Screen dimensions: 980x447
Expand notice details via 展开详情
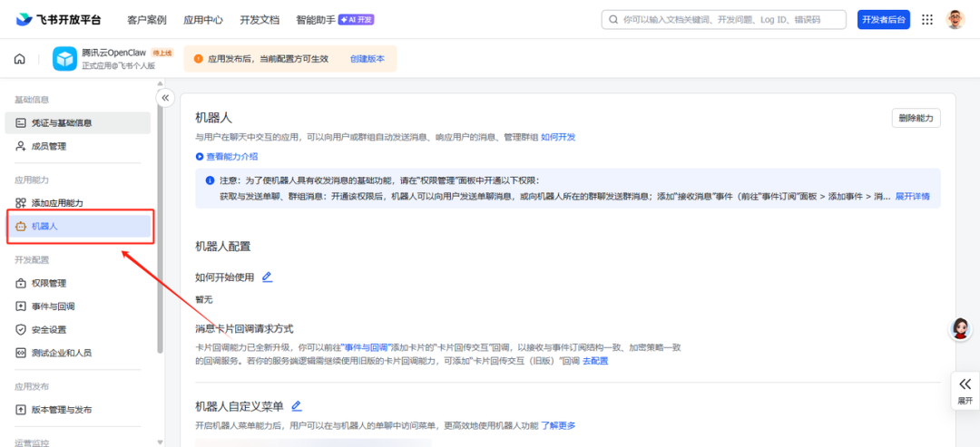913,196
